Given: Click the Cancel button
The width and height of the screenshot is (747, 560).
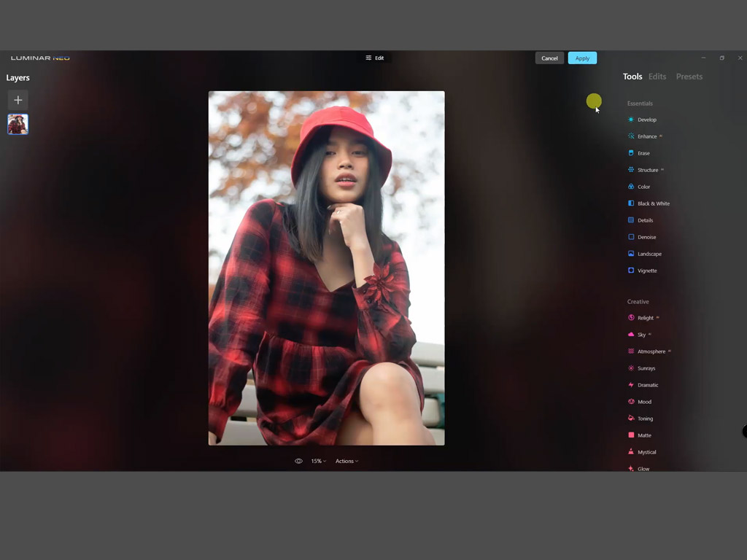Looking at the screenshot, I should [549, 58].
